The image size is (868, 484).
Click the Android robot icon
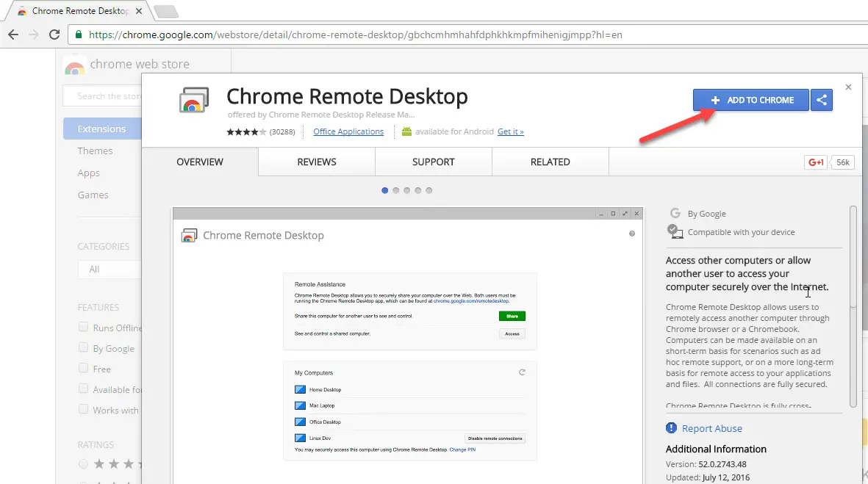click(x=407, y=131)
